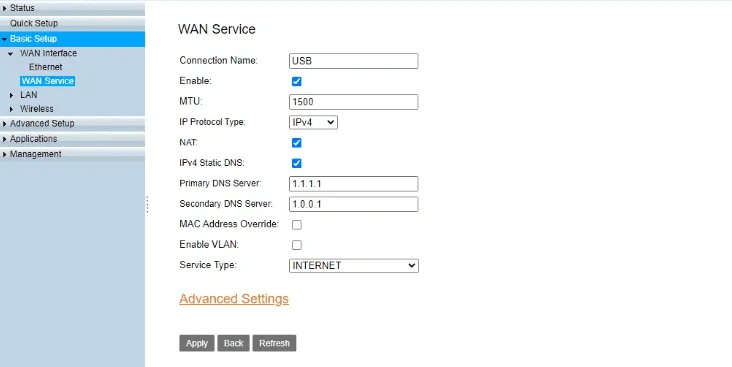Open the Service Type dropdown
732x367 pixels.
pyautogui.click(x=353, y=266)
